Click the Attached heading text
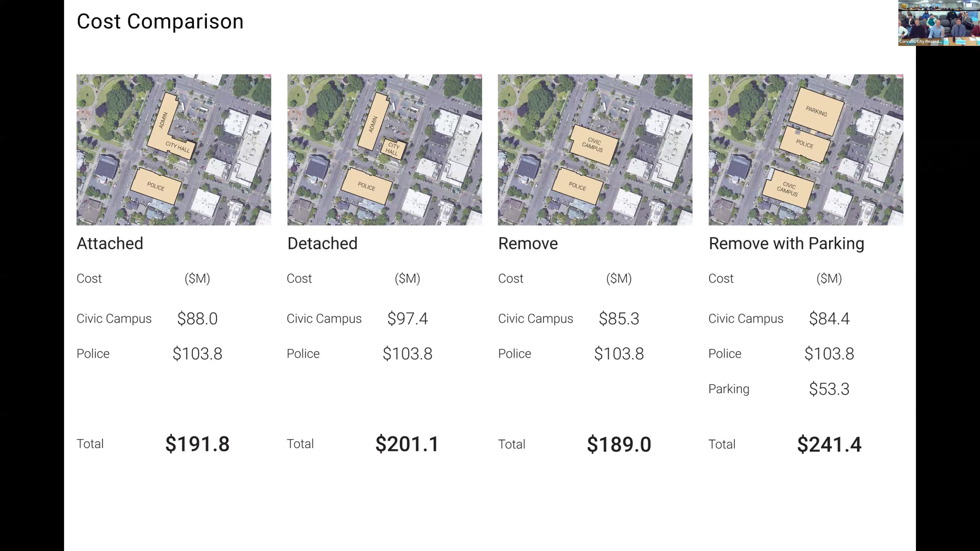 (x=110, y=243)
